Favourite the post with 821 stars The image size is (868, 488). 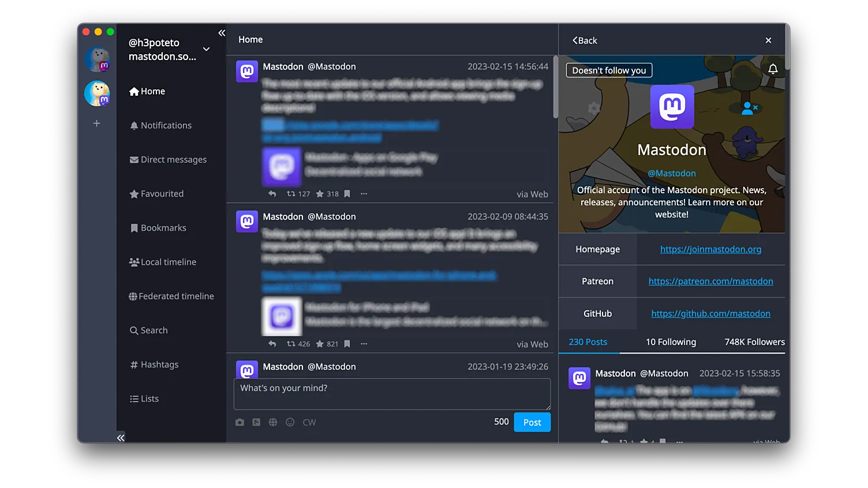[320, 344]
